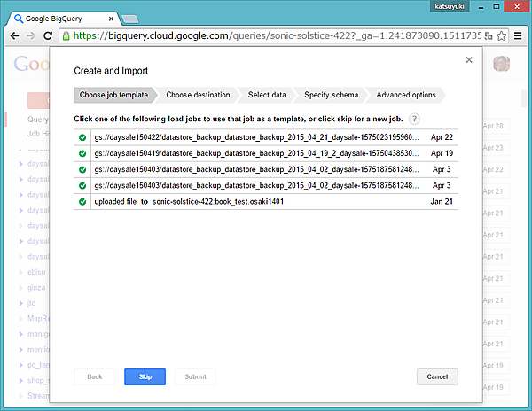Close the Create and Import dialog
The image size is (532, 411).
point(469,60)
